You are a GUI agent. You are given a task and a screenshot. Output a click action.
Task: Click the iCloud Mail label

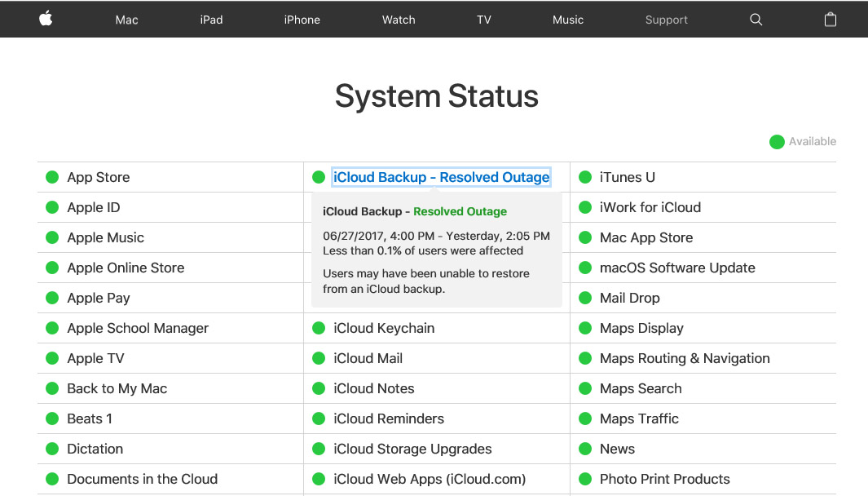point(368,359)
